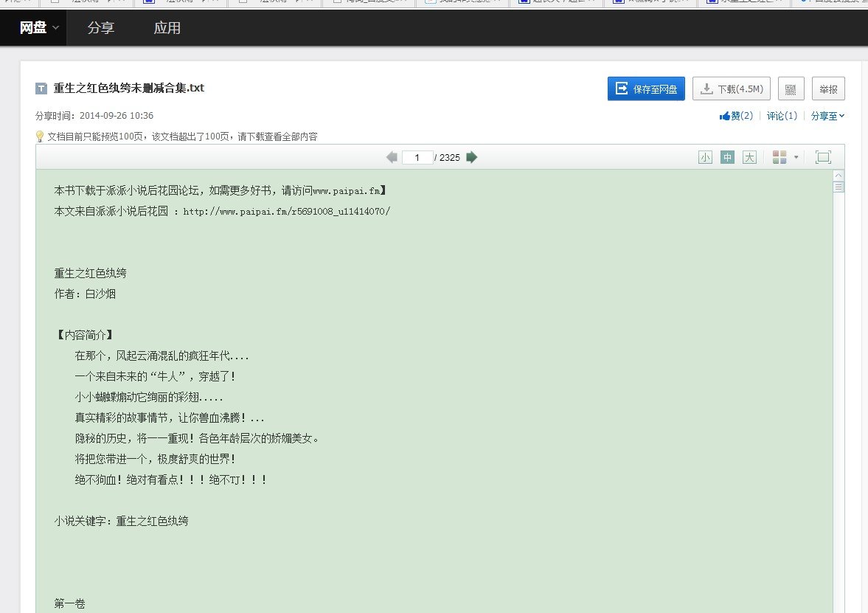Image resolution: width=868 pixels, height=613 pixels.
Task: Select the fullscreen preview icon
Action: tap(824, 156)
